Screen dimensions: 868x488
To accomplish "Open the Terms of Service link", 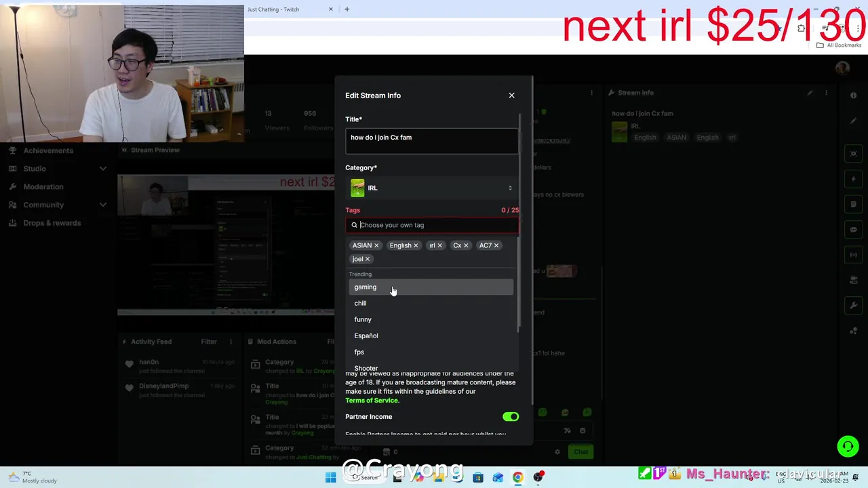I will [x=372, y=401].
